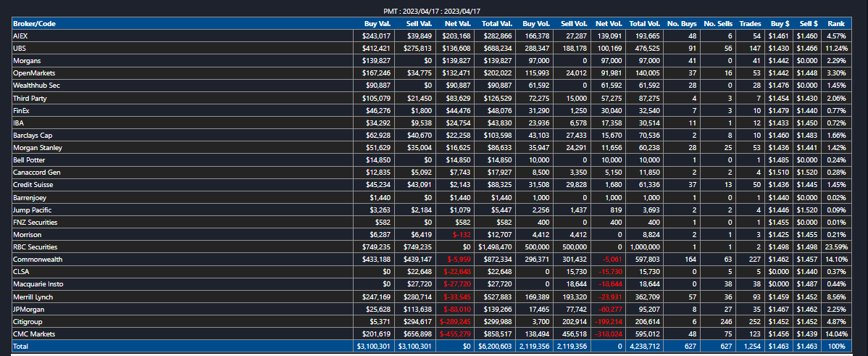868x356 pixels.
Task: Click total value $6,200,603 in Total row
Action: click(495, 346)
